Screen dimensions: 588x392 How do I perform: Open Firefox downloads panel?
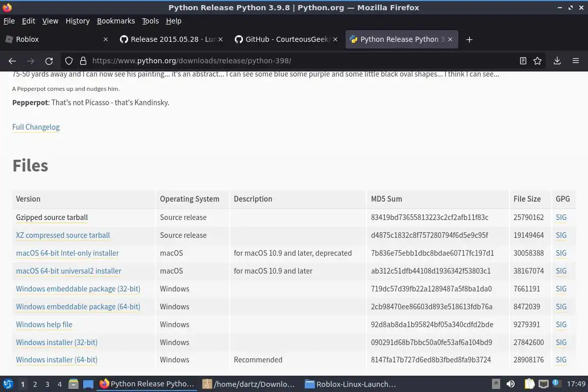pos(557,61)
